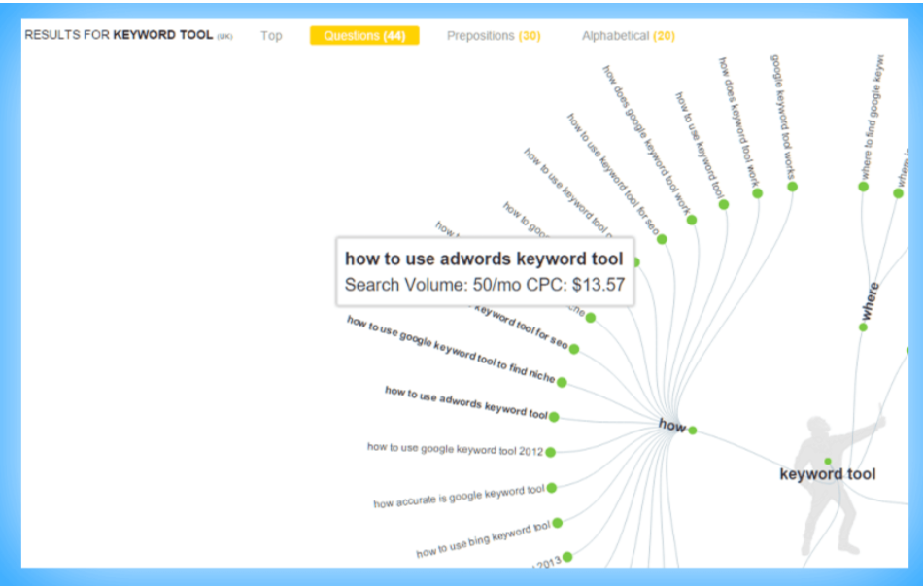924x586 pixels.
Task: Click dot for 'google keyword tool to find niche'
Action: pyautogui.click(x=562, y=382)
